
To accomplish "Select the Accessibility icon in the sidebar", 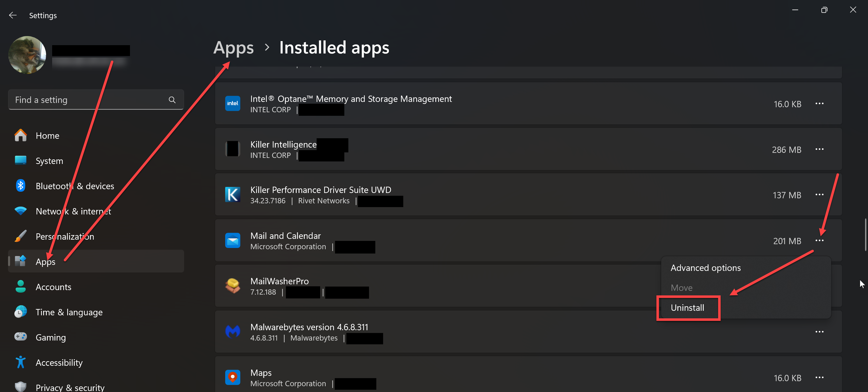I will tap(21, 362).
